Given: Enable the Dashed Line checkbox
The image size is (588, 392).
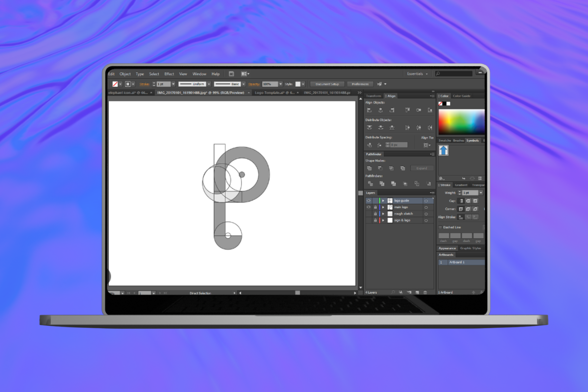Looking at the screenshot, I should (440, 227).
